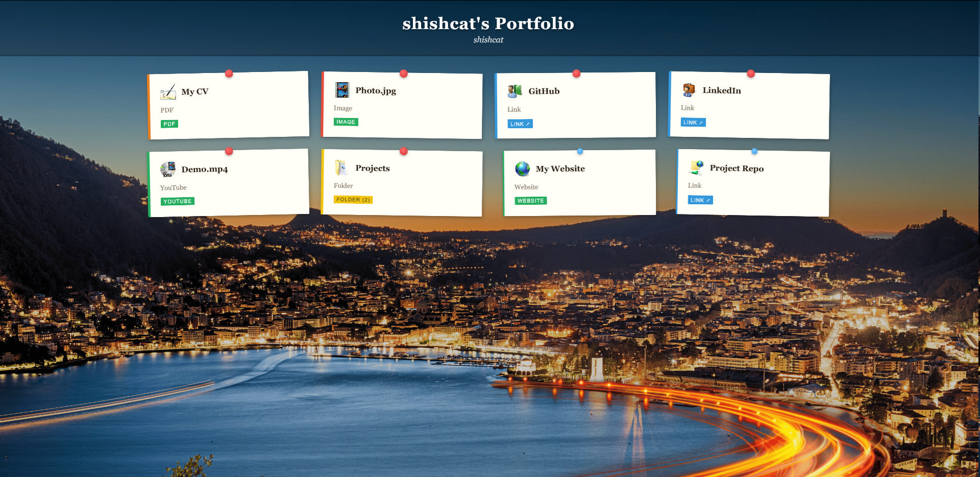
Task: Click the Photo.jpg film strip icon
Action: [342, 90]
